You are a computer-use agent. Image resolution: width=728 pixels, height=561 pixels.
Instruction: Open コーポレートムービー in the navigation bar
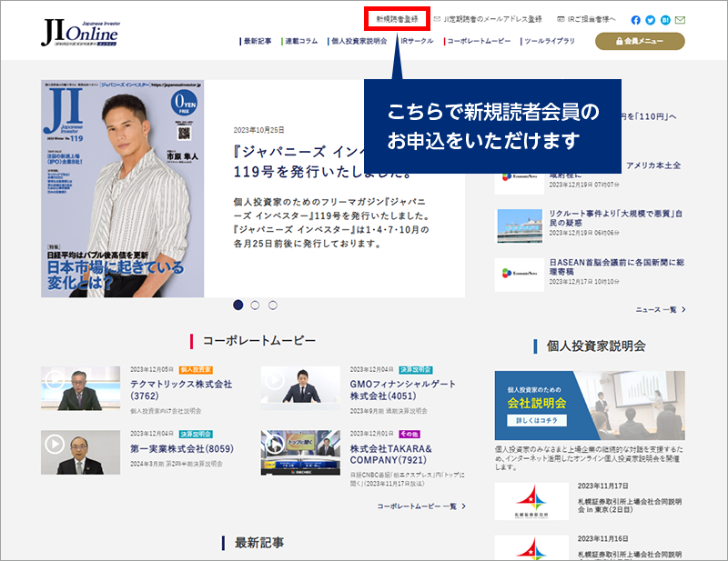click(x=479, y=41)
